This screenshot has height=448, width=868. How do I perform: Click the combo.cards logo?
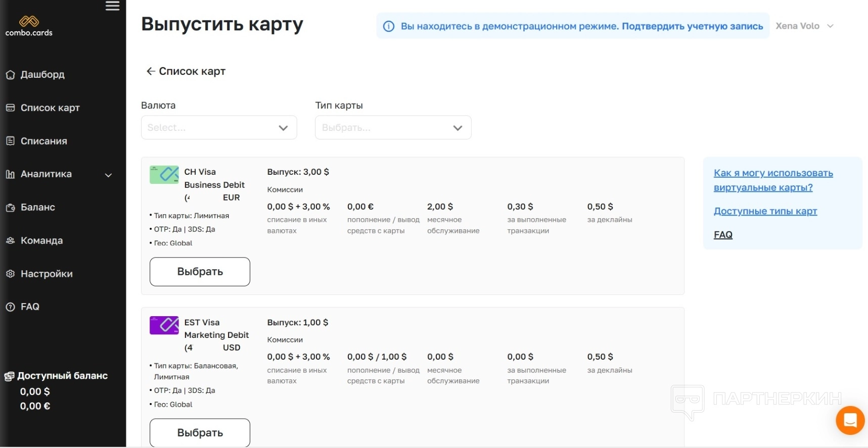click(29, 26)
